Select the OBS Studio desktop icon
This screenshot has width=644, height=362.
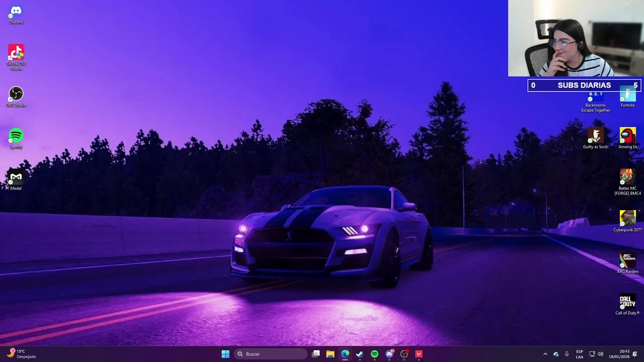[16, 97]
